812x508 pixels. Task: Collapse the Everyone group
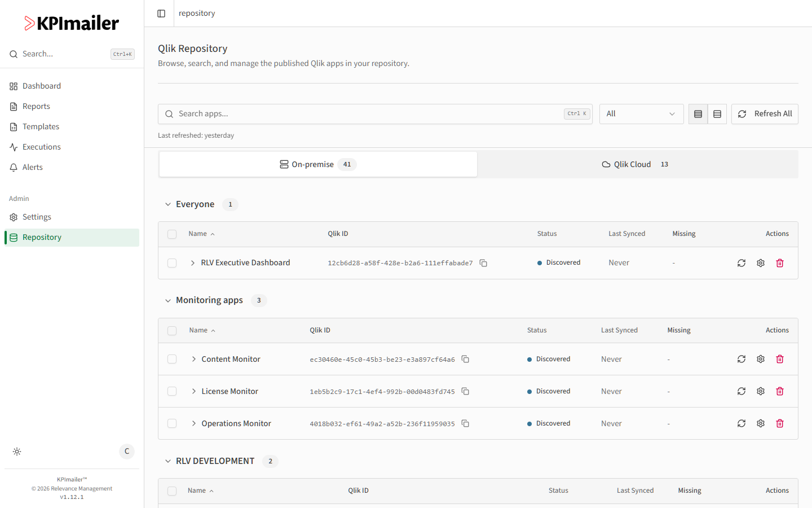[x=167, y=204]
